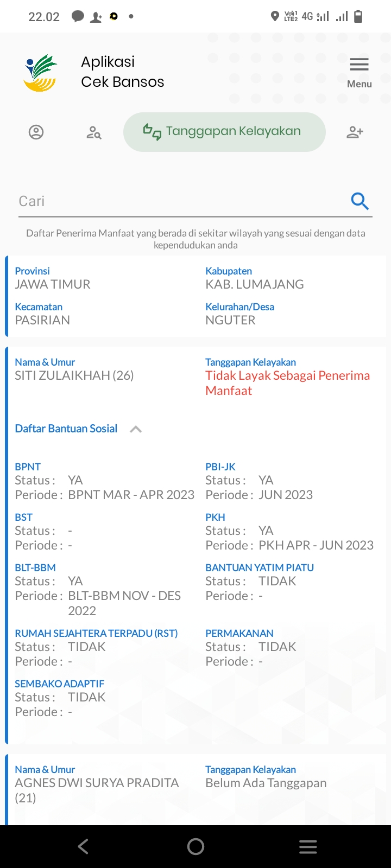The height and width of the screenshot is (868, 391).
Task: Collapse the Daftar Bantuan Sosial chevron
Action: (x=136, y=429)
